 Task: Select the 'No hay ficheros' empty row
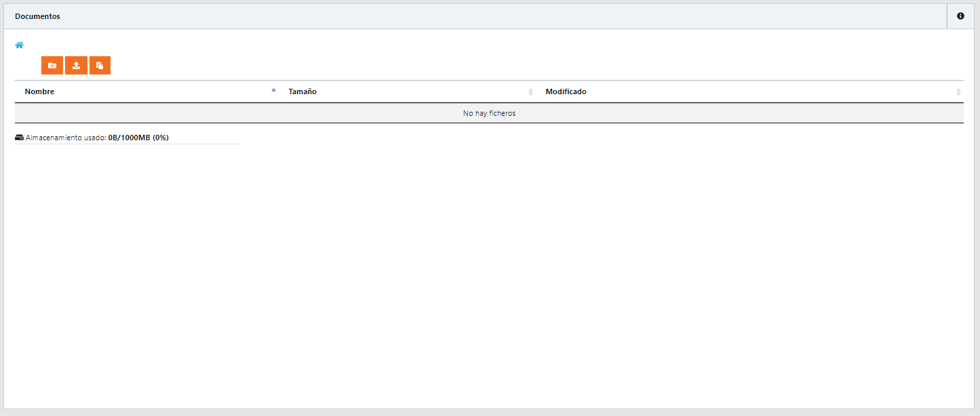489,113
